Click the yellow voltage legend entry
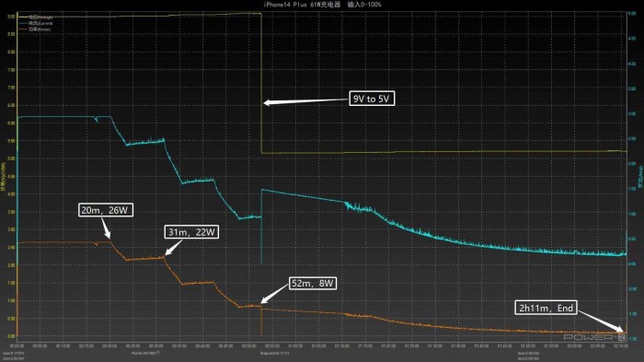644x362 pixels. pos(36,17)
